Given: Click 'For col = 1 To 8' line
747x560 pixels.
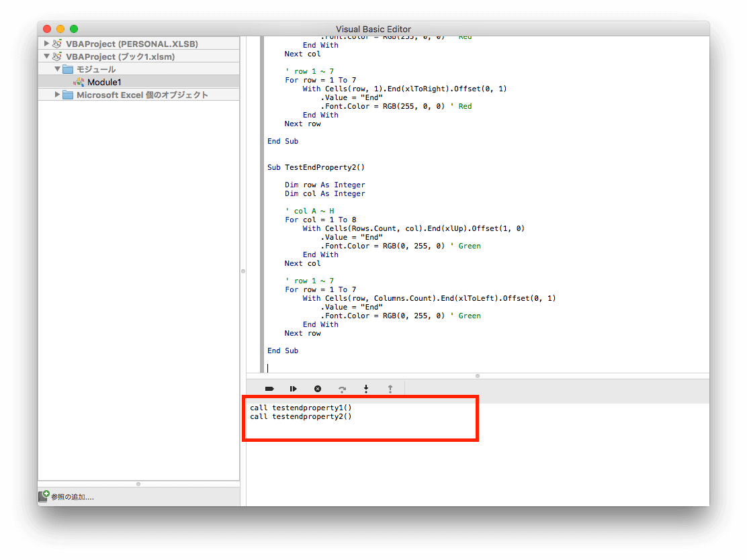Looking at the screenshot, I should [320, 220].
